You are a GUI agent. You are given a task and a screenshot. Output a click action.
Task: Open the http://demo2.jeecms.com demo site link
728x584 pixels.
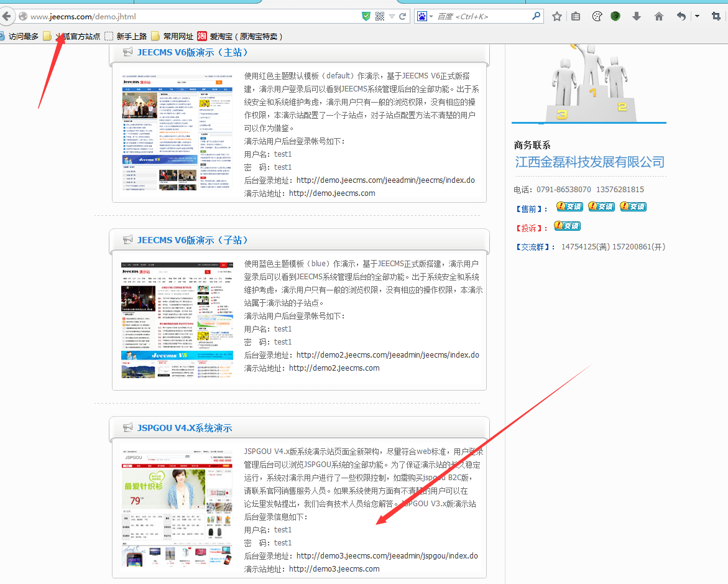coord(334,368)
